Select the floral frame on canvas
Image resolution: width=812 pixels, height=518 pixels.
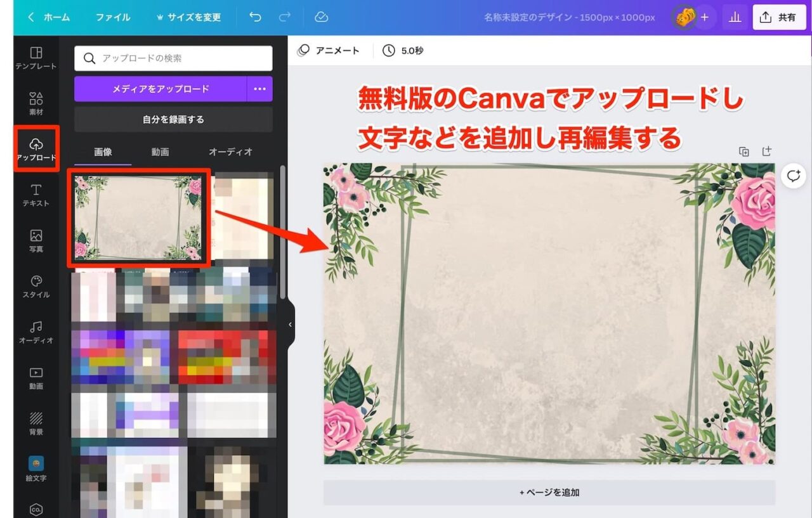click(x=549, y=314)
